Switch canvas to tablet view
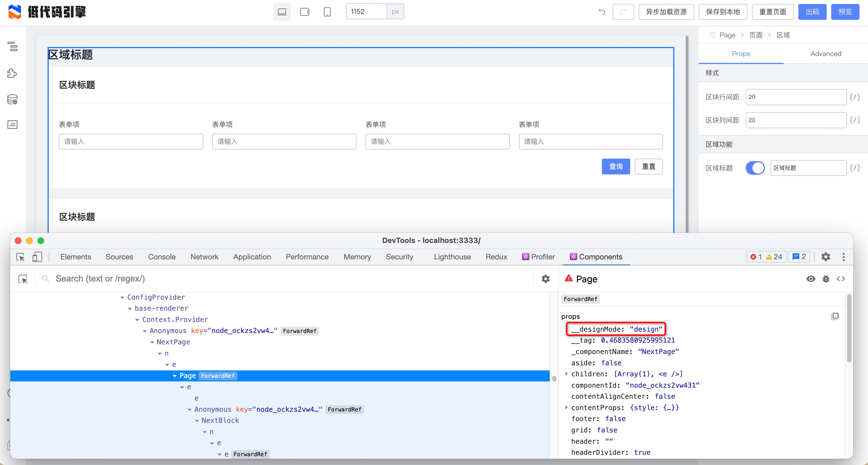The image size is (868, 465). (x=304, y=12)
